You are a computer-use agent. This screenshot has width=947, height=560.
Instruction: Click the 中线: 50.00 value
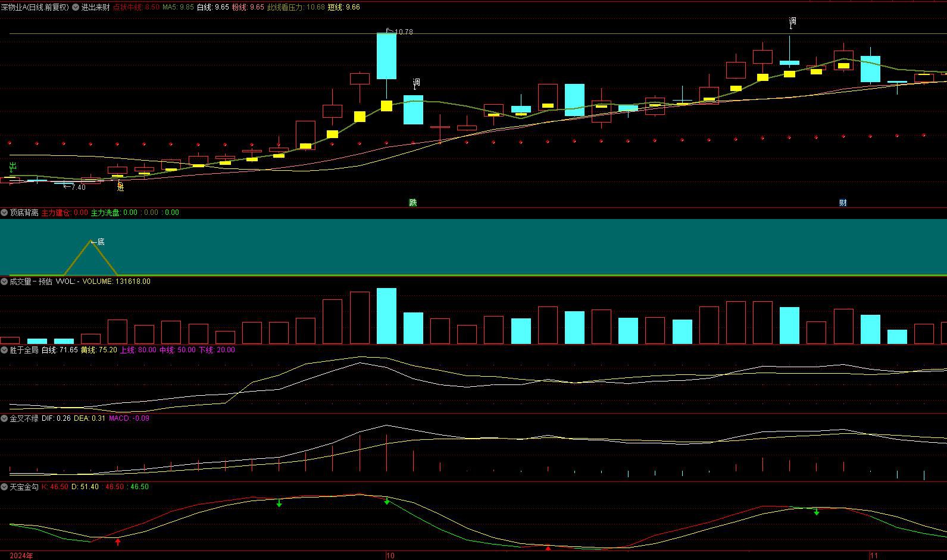tap(177, 350)
